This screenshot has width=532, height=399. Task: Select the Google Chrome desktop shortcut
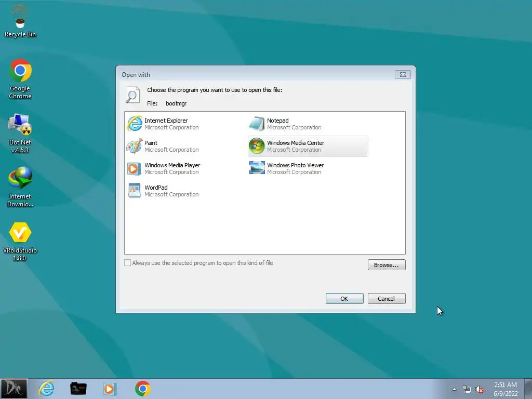pyautogui.click(x=20, y=79)
